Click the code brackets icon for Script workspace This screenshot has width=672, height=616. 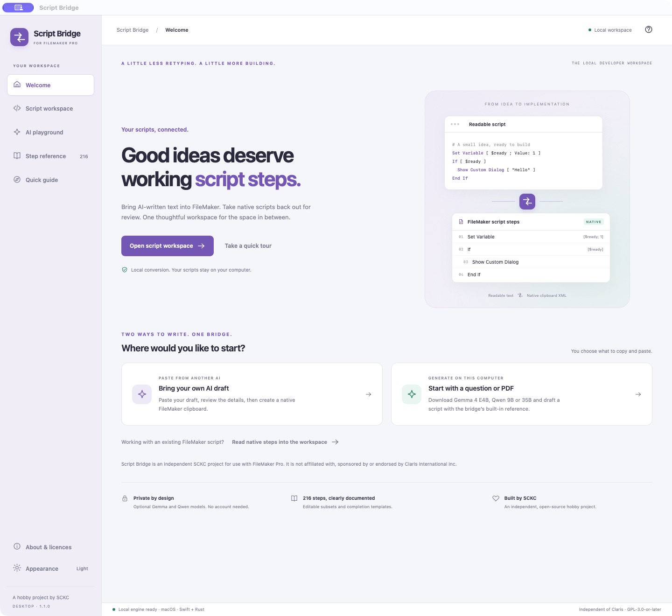(x=17, y=108)
